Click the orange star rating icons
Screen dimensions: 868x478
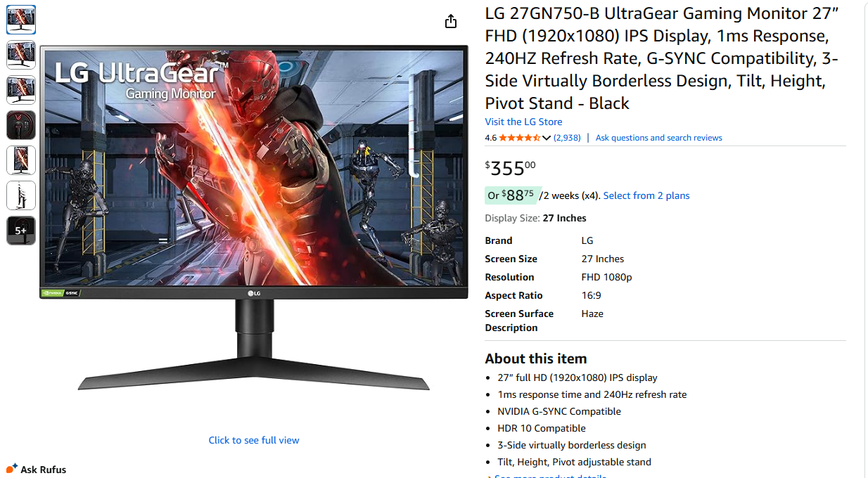click(x=519, y=138)
